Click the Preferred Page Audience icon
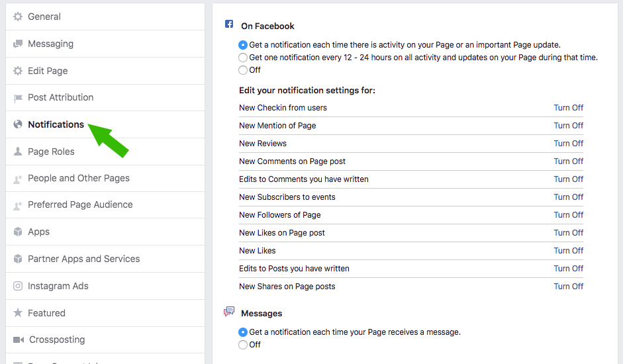 coord(18,205)
